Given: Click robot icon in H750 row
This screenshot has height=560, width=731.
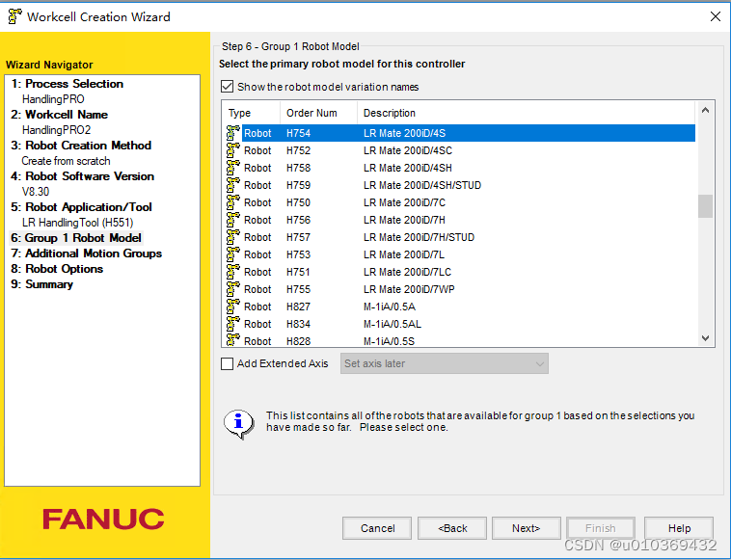Looking at the screenshot, I should coord(233,202).
